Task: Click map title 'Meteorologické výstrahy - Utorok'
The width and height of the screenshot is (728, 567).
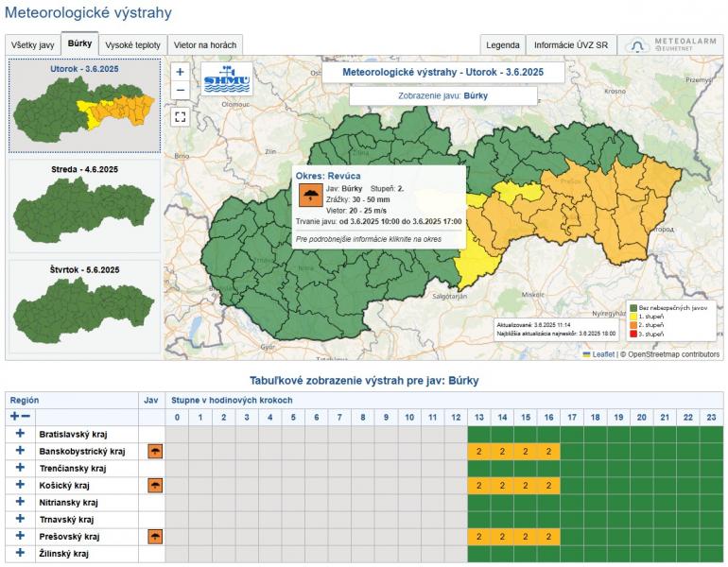Action: pyautogui.click(x=442, y=72)
